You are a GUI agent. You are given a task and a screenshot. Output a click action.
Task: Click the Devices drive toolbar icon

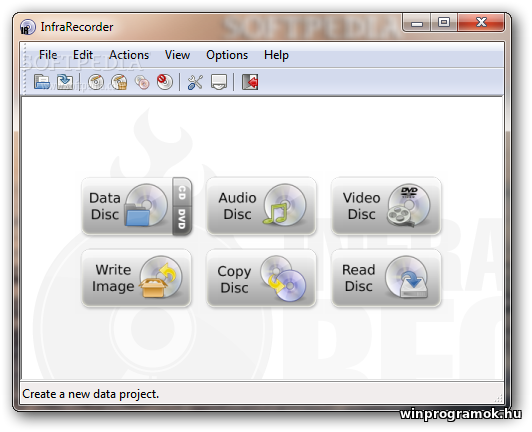(218, 82)
